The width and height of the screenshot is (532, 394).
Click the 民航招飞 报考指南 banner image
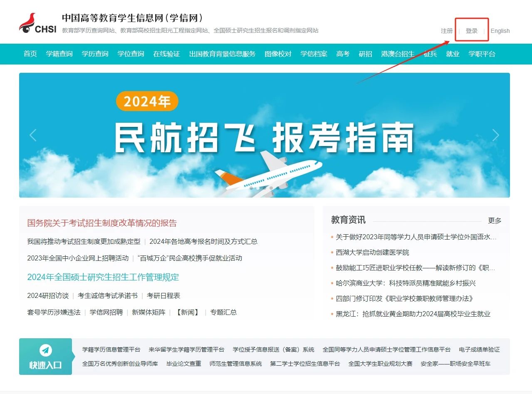[x=264, y=135]
